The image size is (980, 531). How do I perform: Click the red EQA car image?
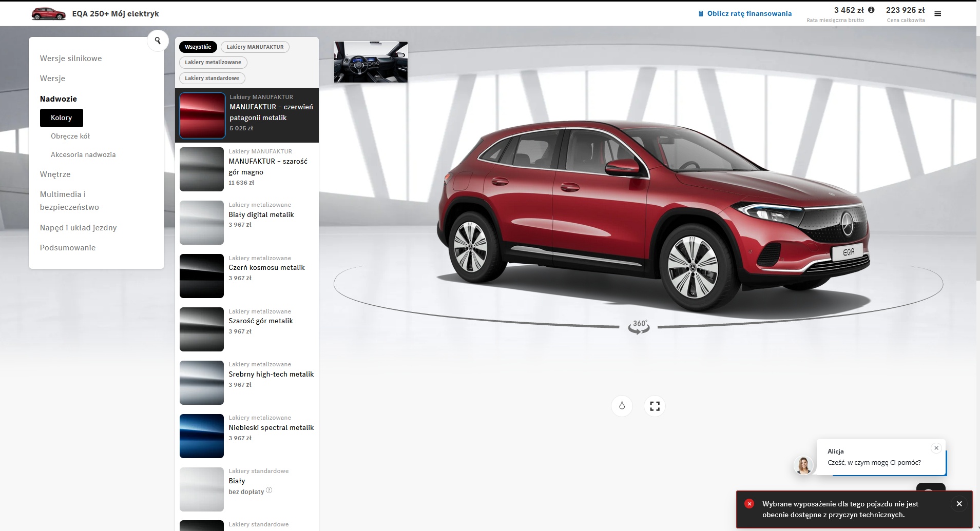(654, 215)
